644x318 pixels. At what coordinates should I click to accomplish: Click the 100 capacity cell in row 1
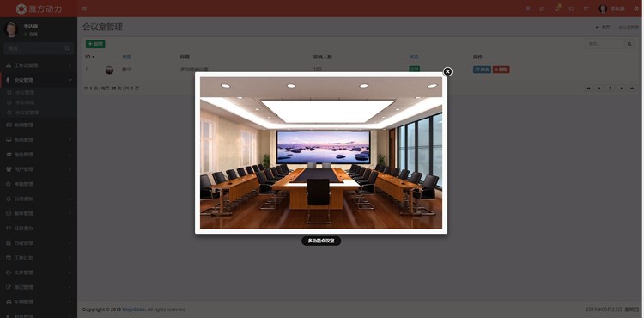[318, 70]
